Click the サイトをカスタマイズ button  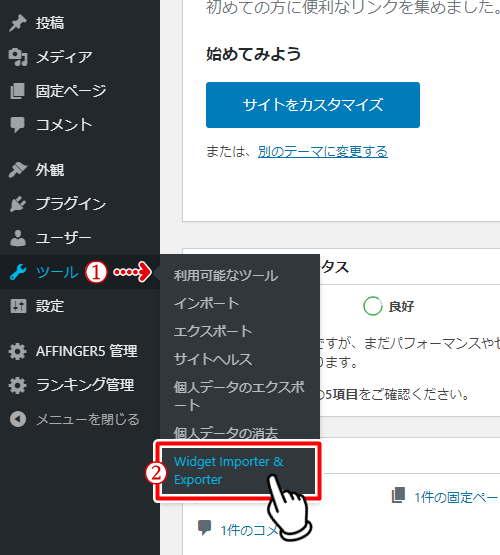click(313, 105)
